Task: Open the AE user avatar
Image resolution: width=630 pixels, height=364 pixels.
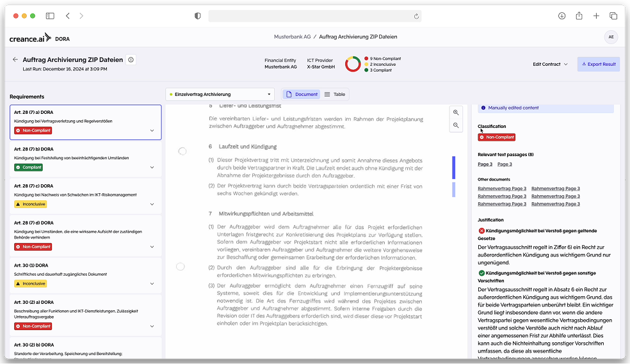Action: click(611, 37)
